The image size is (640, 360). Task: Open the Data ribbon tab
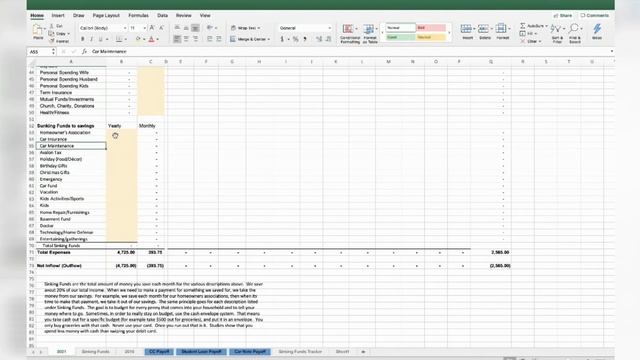(x=162, y=16)
